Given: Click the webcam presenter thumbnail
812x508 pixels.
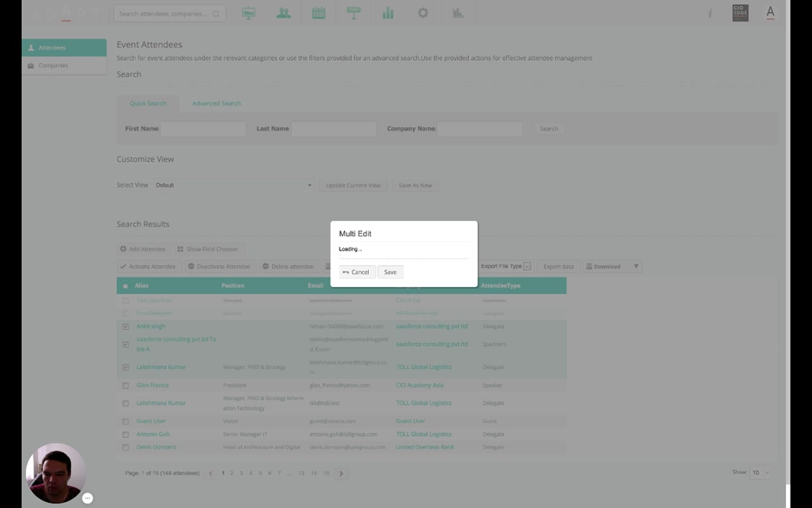Looking at the screenshot, I should tap(56, 473).
